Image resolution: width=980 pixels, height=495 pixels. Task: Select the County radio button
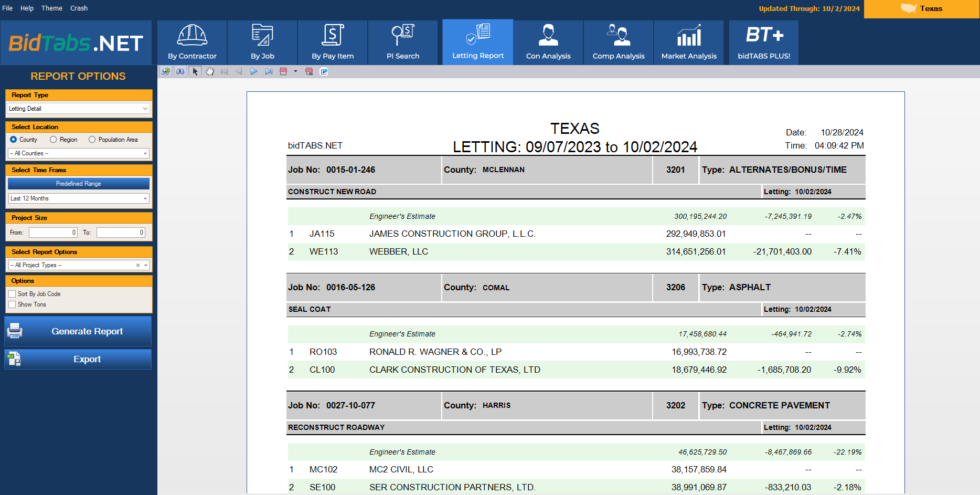14,140
